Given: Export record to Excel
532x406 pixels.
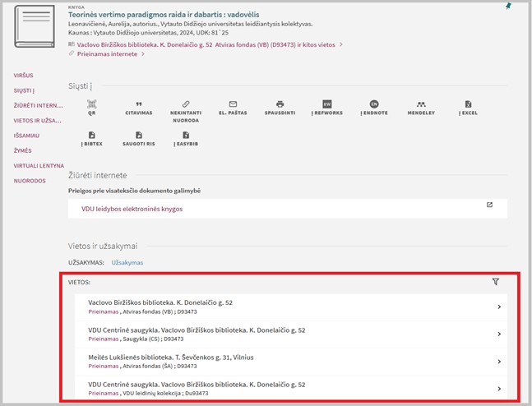Looking at the screenshot, I should coord(467,105).
